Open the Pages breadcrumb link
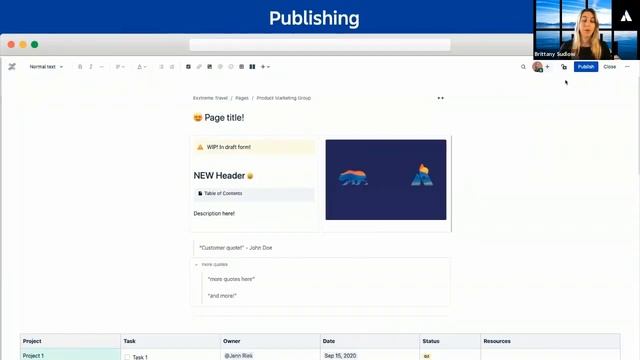 pyautogui.click(x=242, y=98)
